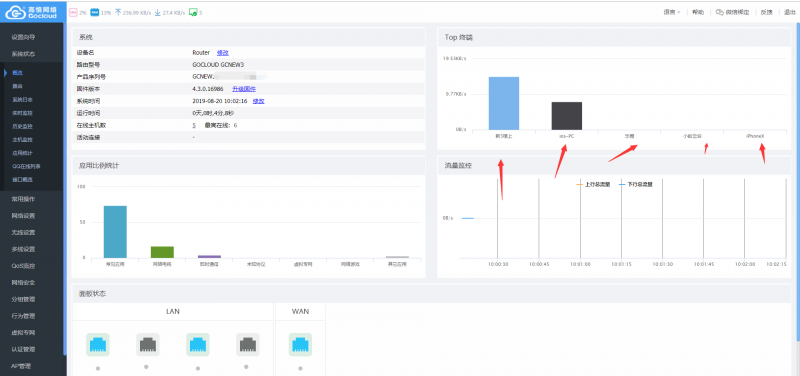Click the fourth LAN port icon
The height and width of the screenshot is (376, 800).
(248, 344)
